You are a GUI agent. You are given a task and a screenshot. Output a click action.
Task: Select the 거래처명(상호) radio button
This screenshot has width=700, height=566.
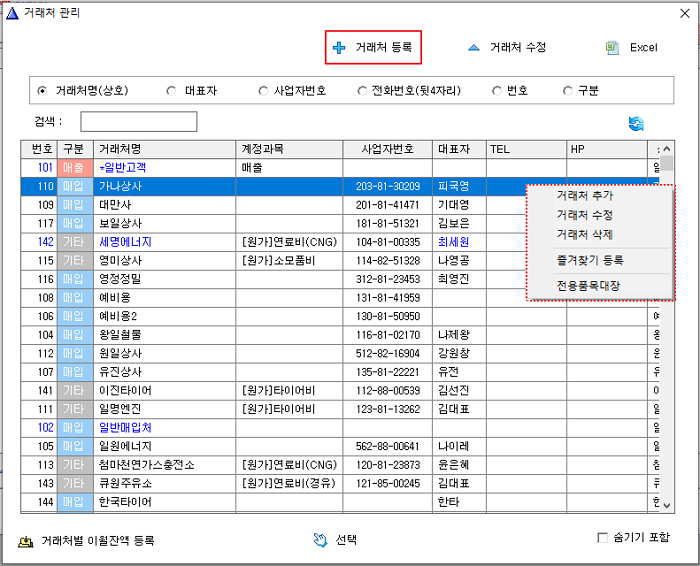(x=42, y=91)
